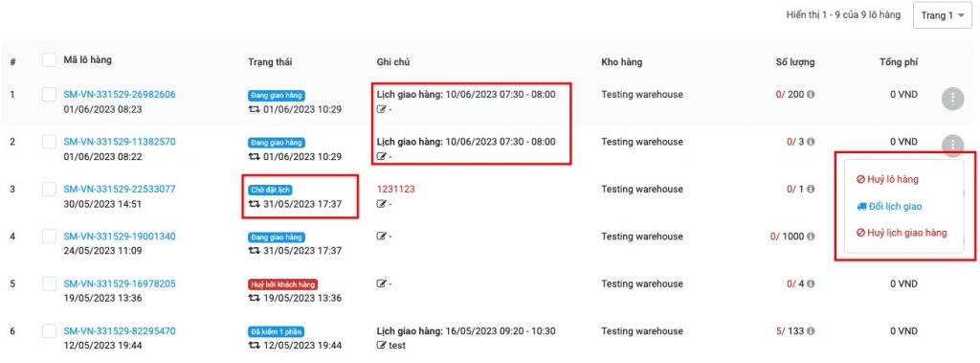The image size is (980, 363).
Task: Select checkbox for shipment SM-VN-331529-11382570
Action: 50,142
